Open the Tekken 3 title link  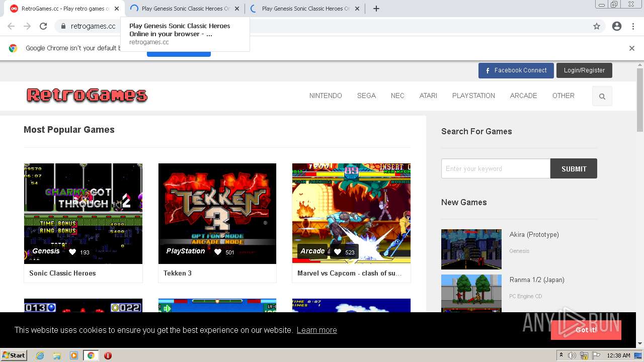tap(178, 273)
